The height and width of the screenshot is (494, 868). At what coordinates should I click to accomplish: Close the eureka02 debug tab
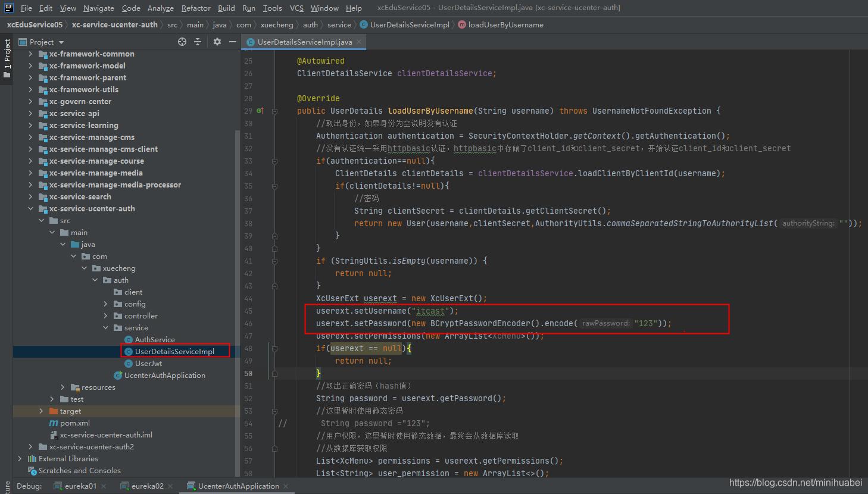coord(170,486)
